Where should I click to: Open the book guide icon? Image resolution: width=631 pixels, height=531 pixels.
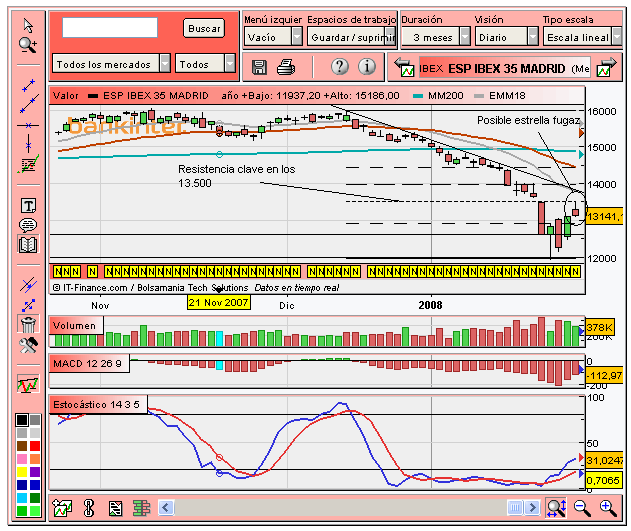[x=28, y=244]
